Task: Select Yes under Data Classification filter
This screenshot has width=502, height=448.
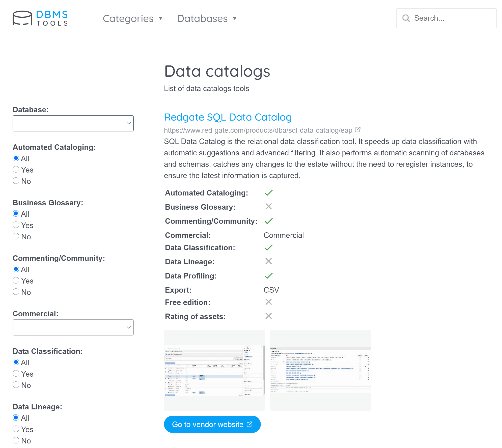Action: coord(16,374)
